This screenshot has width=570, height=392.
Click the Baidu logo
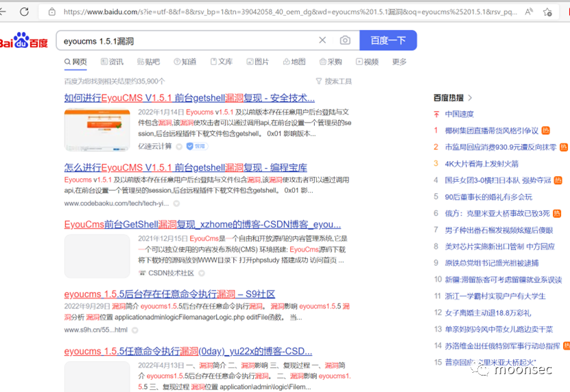23,40
